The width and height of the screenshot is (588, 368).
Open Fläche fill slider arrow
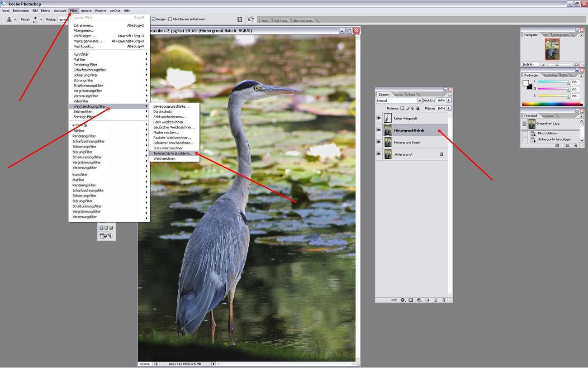(x=449, y=108)
